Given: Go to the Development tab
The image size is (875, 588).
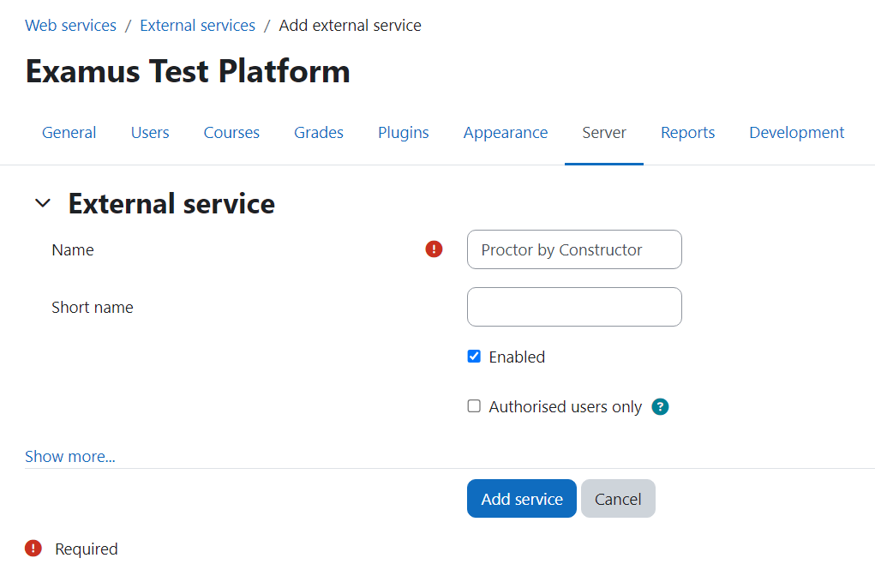Looking at the screenshot, I should pos(796,133).
